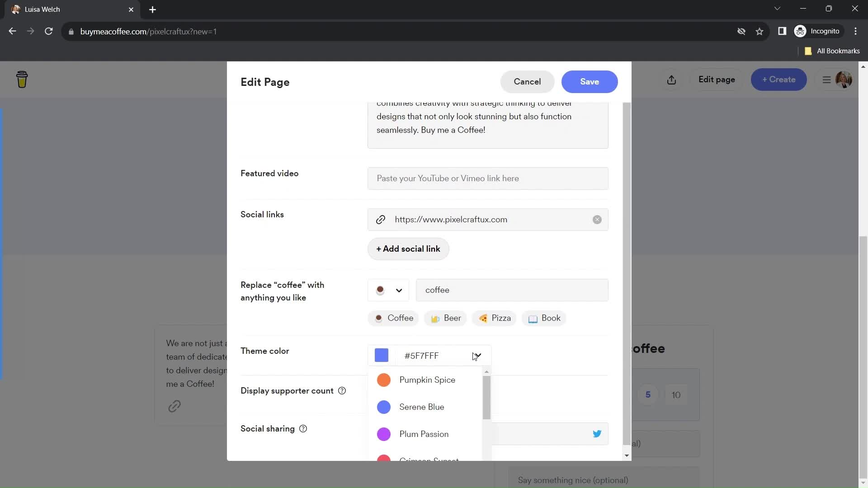
Task: Click Add social link button
Action: click(x=410, y=249)
